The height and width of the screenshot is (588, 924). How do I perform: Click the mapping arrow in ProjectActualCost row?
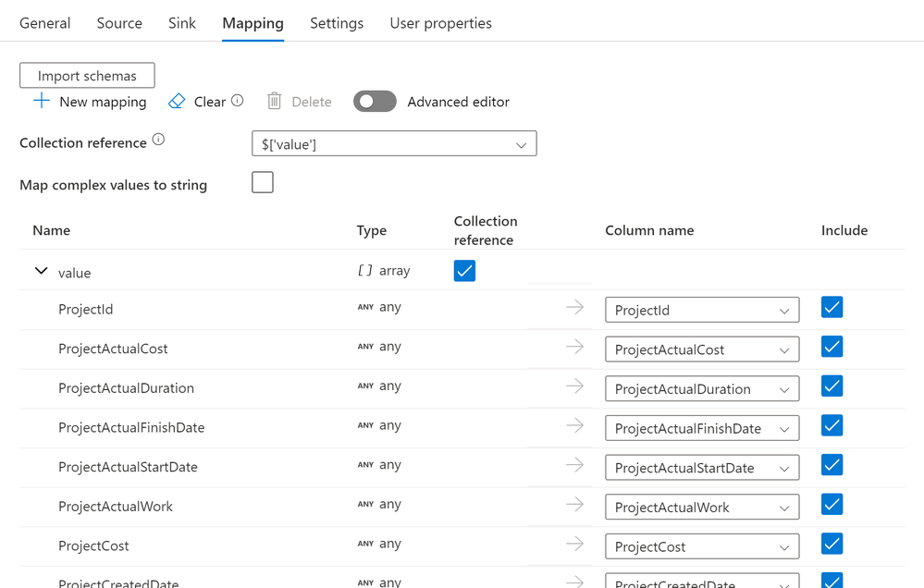click(x=574, y=347)
